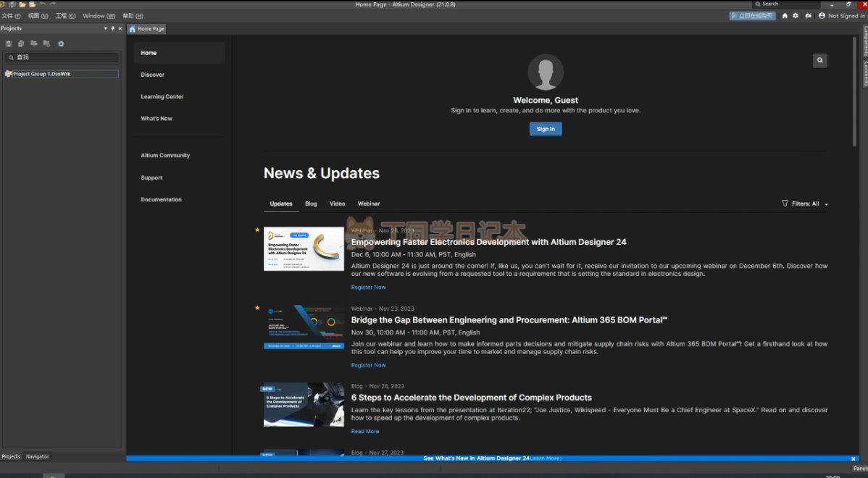Open the 工程 (C) menu
The width and height of the screenshot is (868, 478).
click(x=65, y=16)
